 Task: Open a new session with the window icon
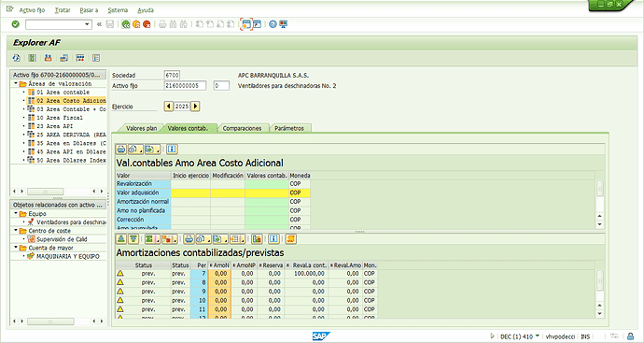246,24
